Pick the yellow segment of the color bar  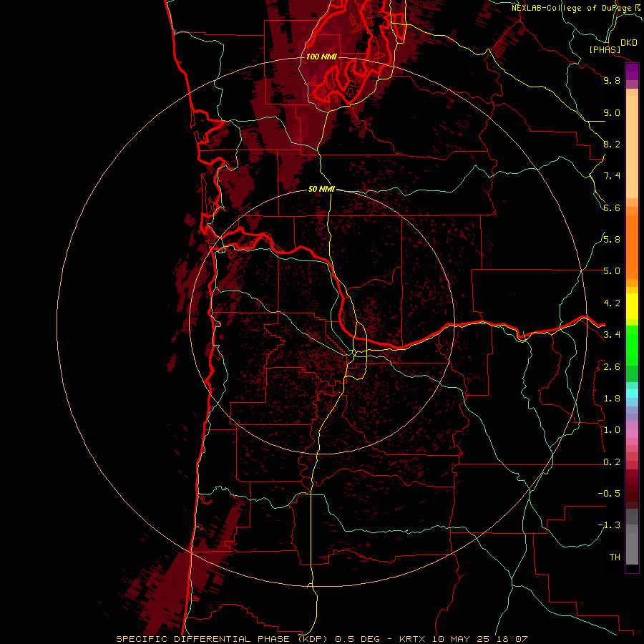tap(632, 306)
